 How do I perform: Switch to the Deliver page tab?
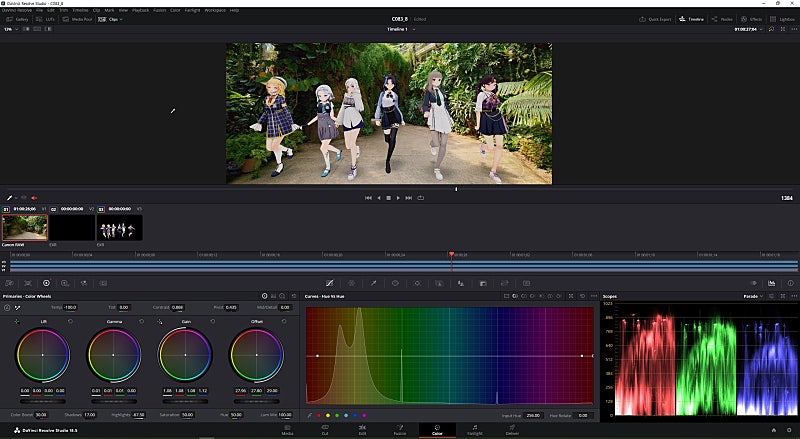[512, 431]
